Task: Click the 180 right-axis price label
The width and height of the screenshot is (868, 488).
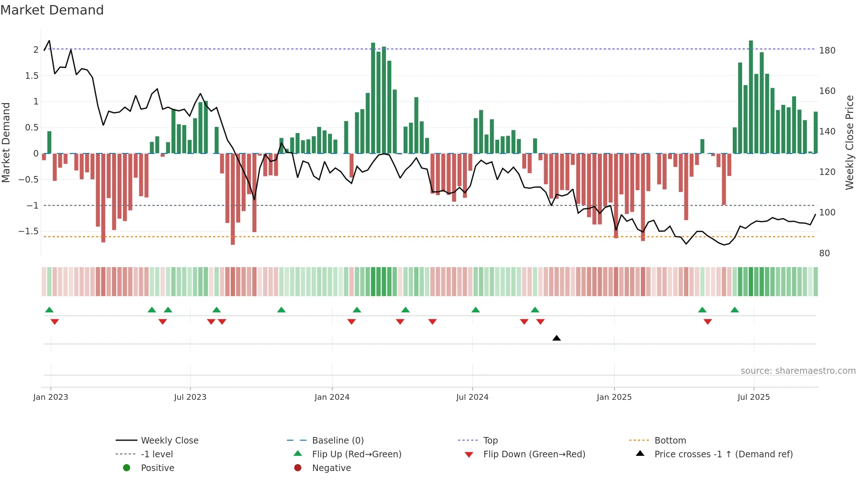Action: 827,50
